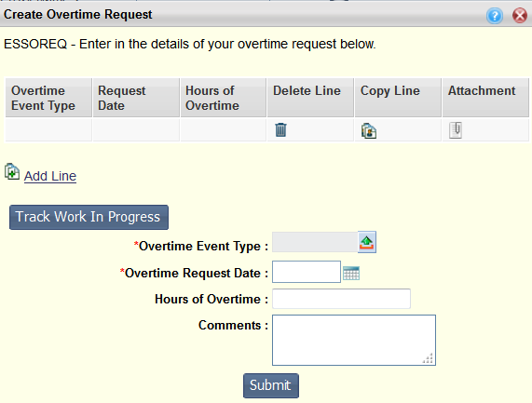
Task: Open the paperclip Attachment icon
Action: [x=456, y=130]
